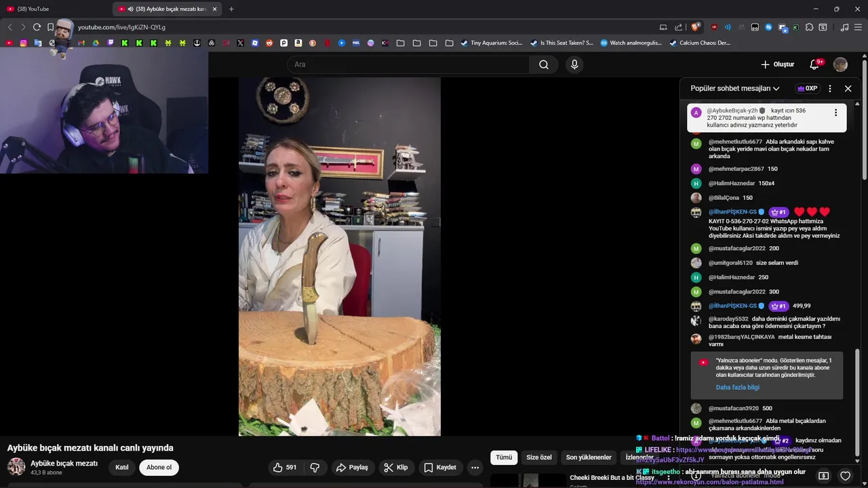868x488 pixels.
Task: Open the Gmail bookmark icon
Action: 81,43
